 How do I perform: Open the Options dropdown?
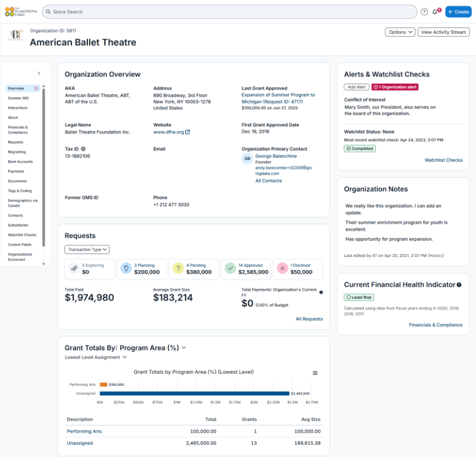tap(400, 32)
